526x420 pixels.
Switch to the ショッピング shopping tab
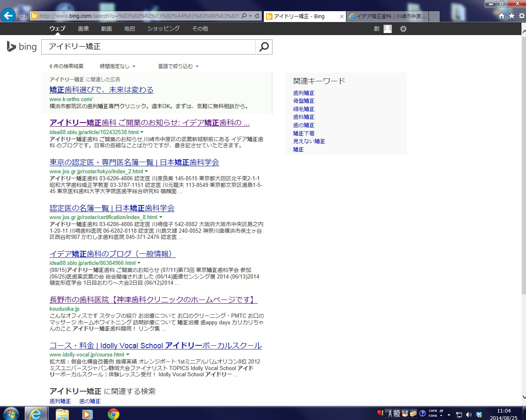click(163, 29)
